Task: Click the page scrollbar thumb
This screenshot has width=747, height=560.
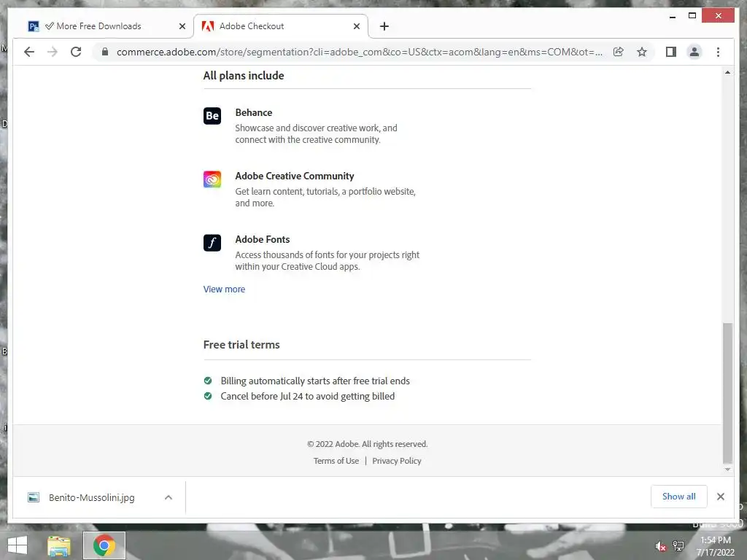Action: tap(727, 393)
